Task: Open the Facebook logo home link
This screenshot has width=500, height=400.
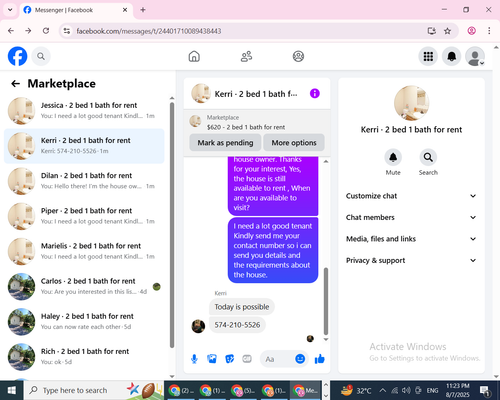Action: 17,56
